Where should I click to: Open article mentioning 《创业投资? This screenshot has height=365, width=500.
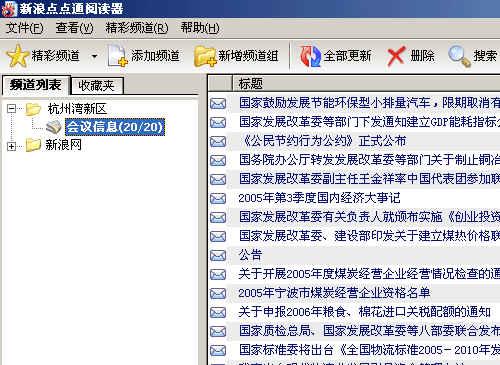369,217
